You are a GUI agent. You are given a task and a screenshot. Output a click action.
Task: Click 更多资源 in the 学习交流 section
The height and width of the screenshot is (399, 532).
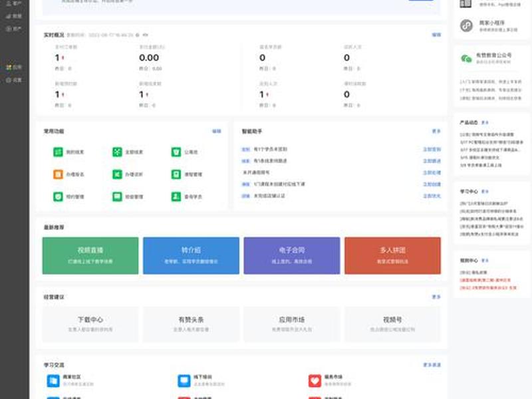pyautogui.click(x=432, y=364)
